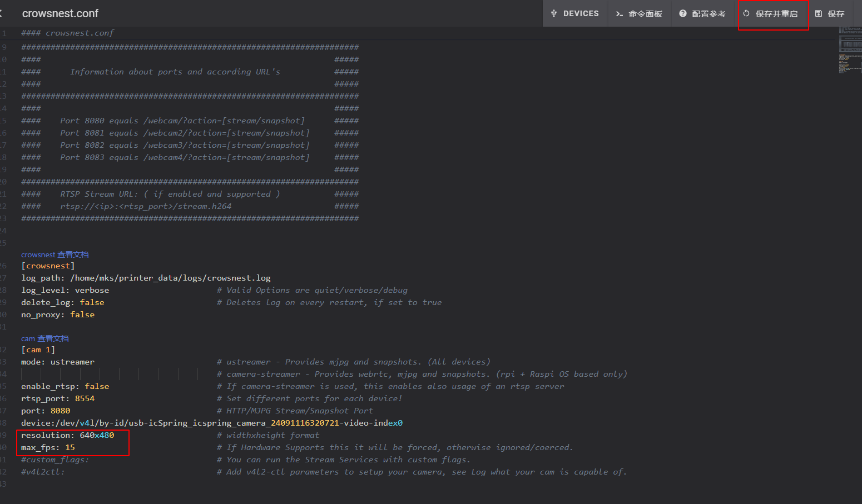Click the port 8080 value
This screenshot has width=862, height=504.
click(60, 411)
